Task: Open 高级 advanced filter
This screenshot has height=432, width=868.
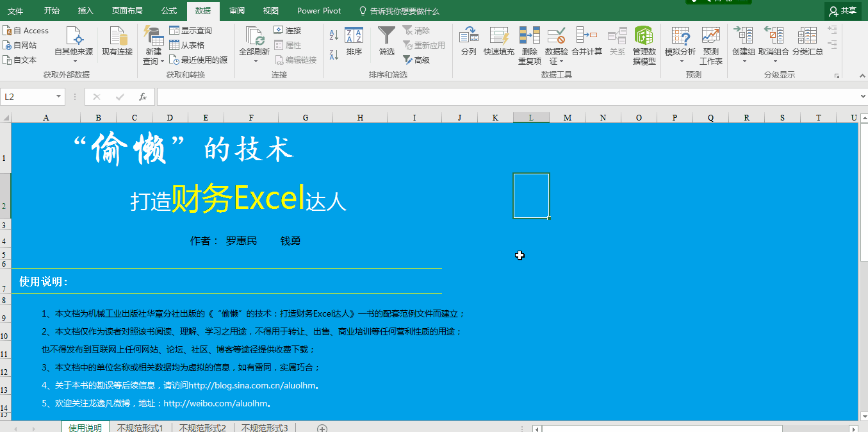Action: pos(416,60)
